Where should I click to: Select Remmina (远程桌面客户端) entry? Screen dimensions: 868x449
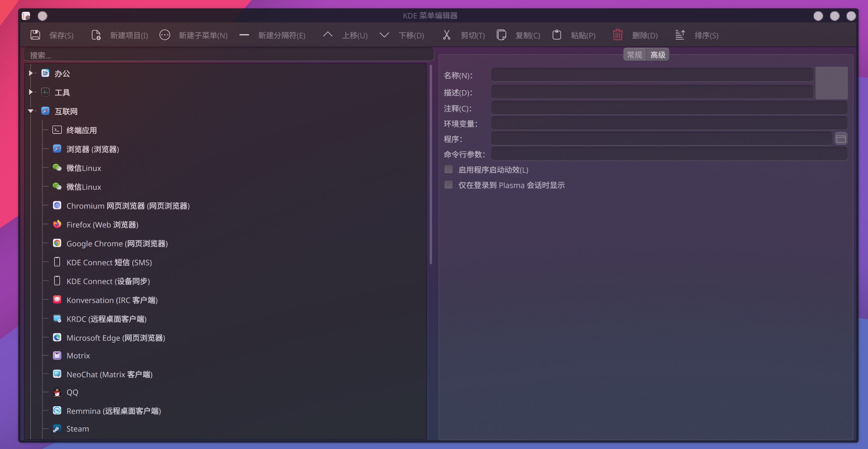(x=114, y=411)
